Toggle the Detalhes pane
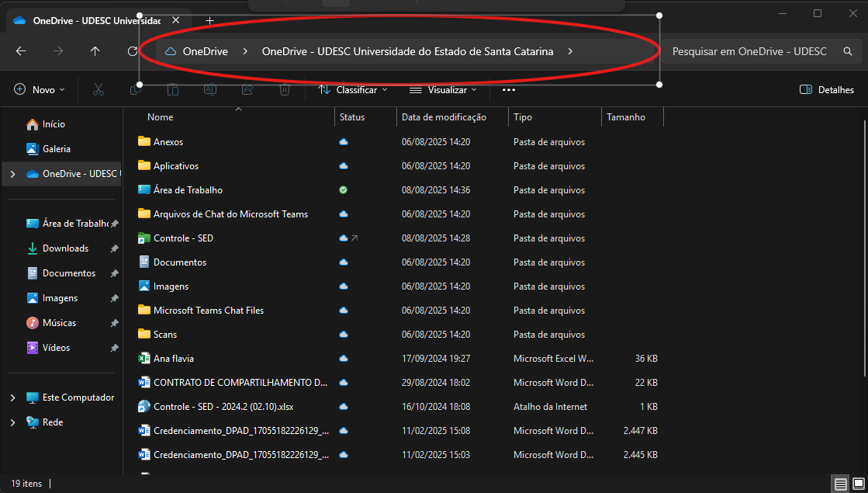Image resolution: width=868 pixels, height=493 pixels. pyautogui.click(x=826, y=90)
